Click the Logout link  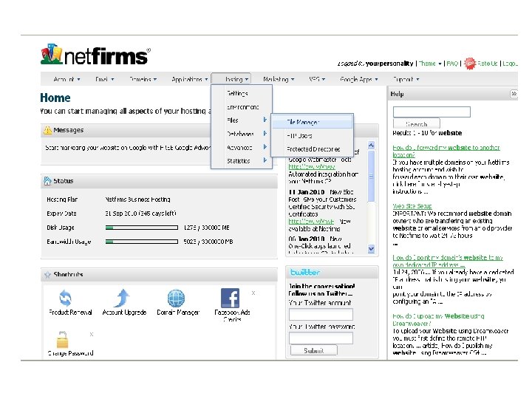click(x=510, y=64)
